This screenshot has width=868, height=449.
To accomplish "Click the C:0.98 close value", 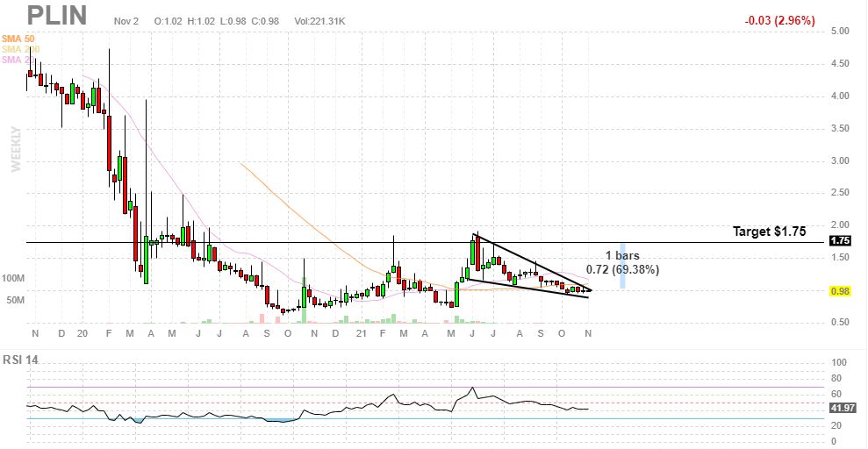I will coord(264,21).
